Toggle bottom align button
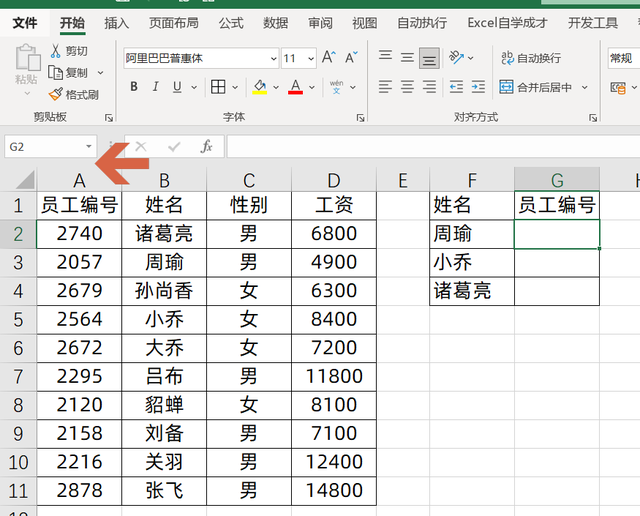The height and width of the screenshot is (516, 640). (429, 58)
